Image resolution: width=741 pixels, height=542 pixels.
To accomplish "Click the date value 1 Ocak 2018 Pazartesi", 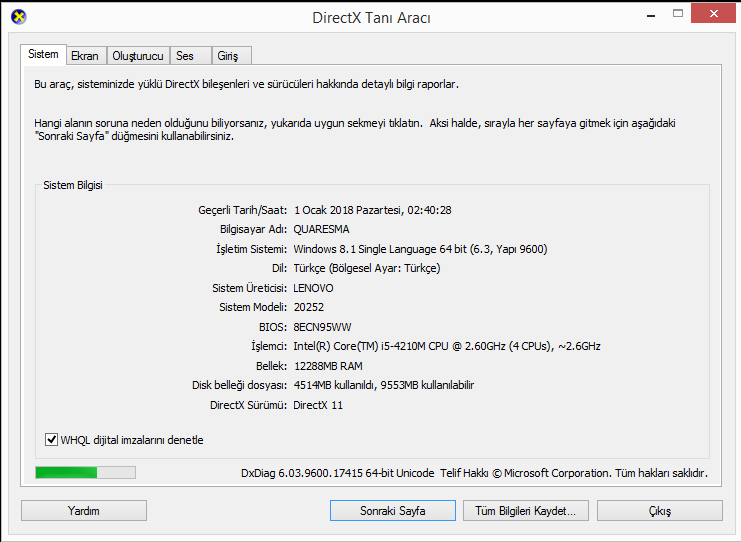I will click(348, 210).
